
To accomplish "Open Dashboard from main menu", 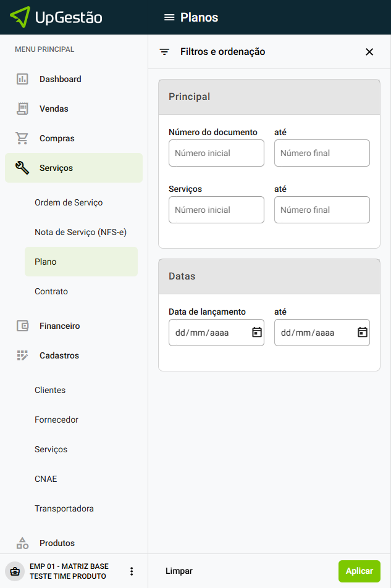I will [x=60, y=79].
